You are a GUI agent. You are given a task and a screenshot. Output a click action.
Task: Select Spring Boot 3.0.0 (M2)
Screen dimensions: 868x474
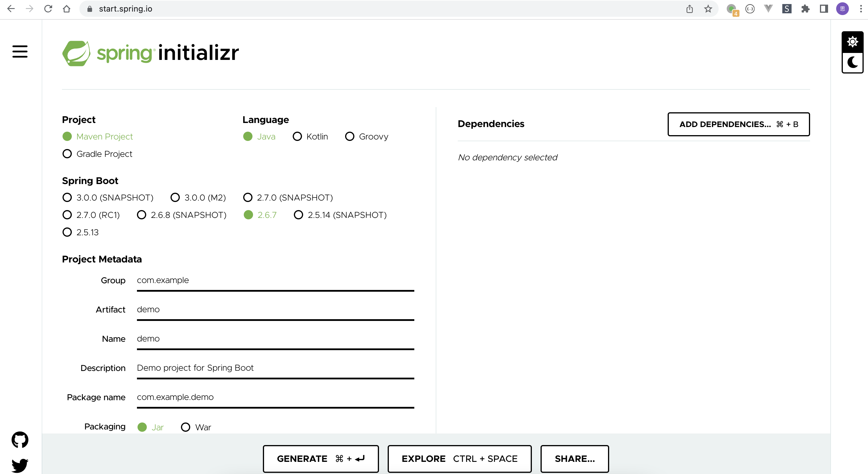pyautogui.click(x=198, y=197)
